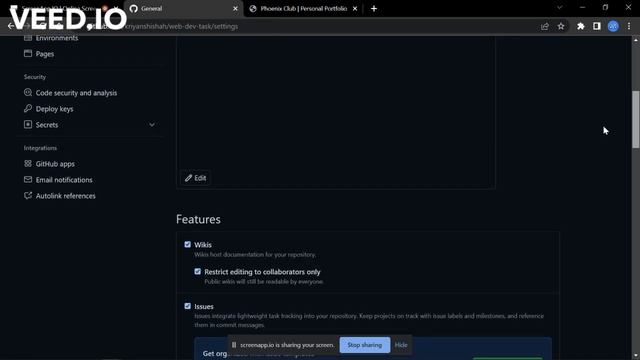Image resolution: width=640 pixels, height=360 pixels.
Task: Click the Email notifications envelope icon
Action: 28,180
